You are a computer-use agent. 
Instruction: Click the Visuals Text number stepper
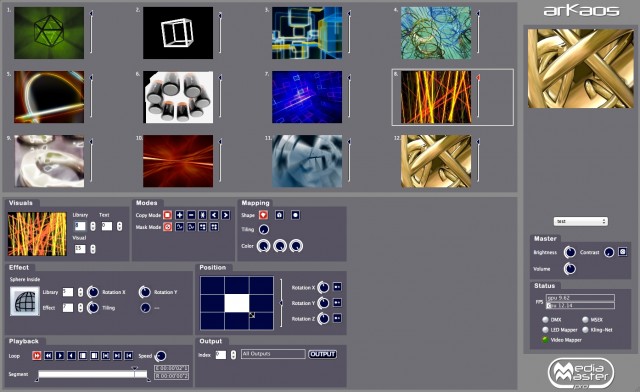(119, 226)
